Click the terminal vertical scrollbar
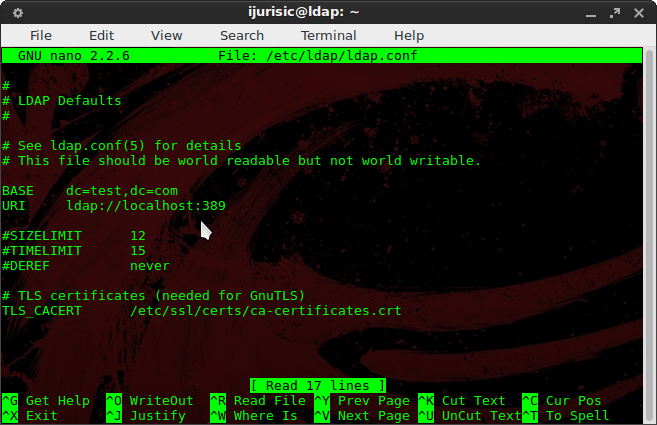 649,236
